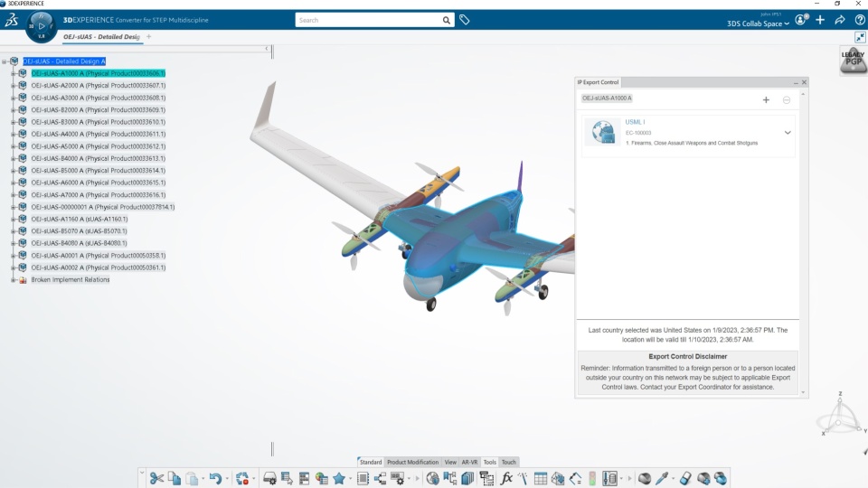Click the eraser icon in bottom toolbar
The image size is (868, 488).
(x=685, y=479)
